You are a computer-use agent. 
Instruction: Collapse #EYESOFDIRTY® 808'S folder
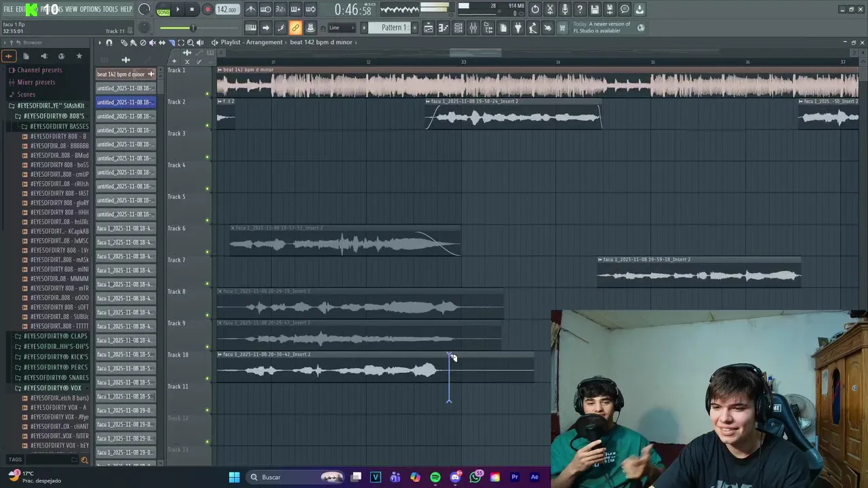pos(54,116)
